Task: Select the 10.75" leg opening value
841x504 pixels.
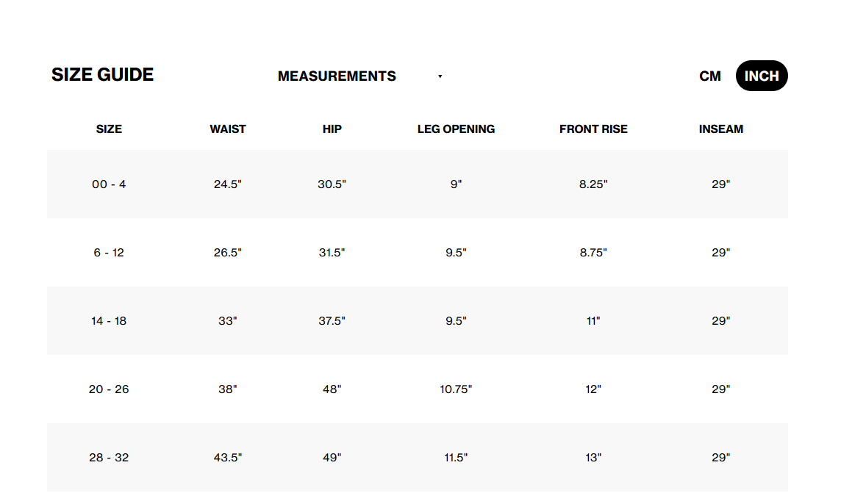Action: point(456,389)
